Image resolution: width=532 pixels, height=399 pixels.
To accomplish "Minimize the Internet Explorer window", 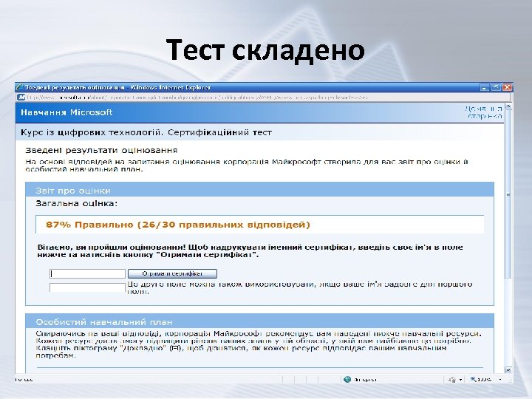I will tap(485, 87).
